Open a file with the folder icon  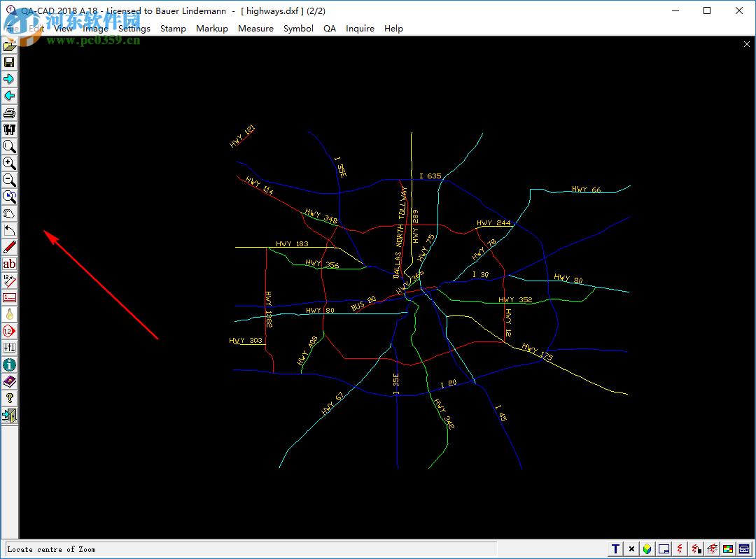pyautogui.click(x=9, y=45)
